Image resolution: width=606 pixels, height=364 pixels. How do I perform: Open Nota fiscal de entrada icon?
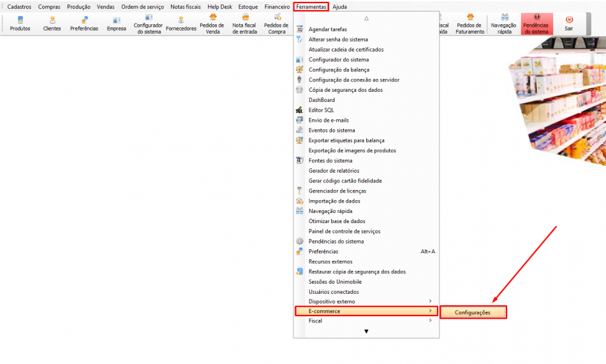coord(244,24)
